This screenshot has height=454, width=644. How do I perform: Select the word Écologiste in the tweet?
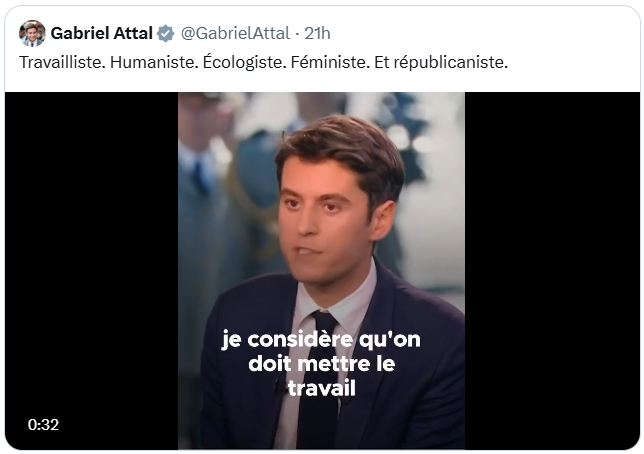(x=244, y=62)
